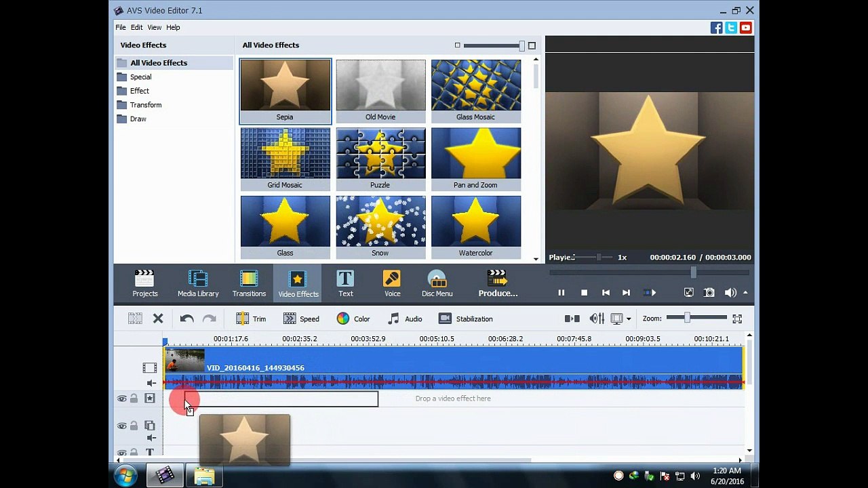Mute the preview volume
Image resolution: width=868 pixels, height=488 pixels.
tap(730, 293)
